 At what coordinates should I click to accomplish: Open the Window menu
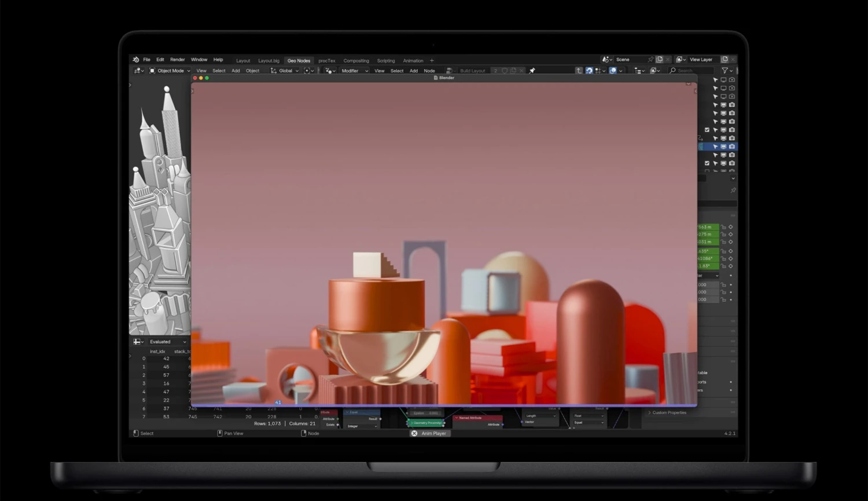[x=199, y=60]
